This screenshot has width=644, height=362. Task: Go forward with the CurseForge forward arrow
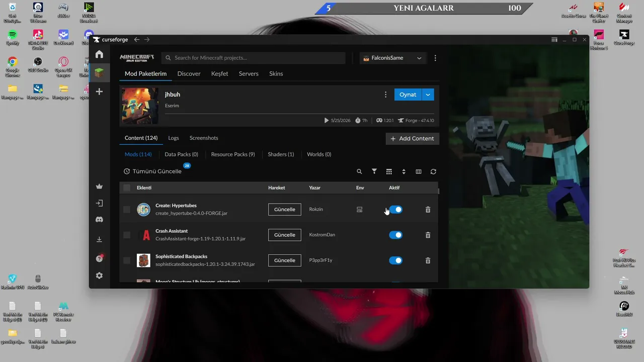point(147,40)
